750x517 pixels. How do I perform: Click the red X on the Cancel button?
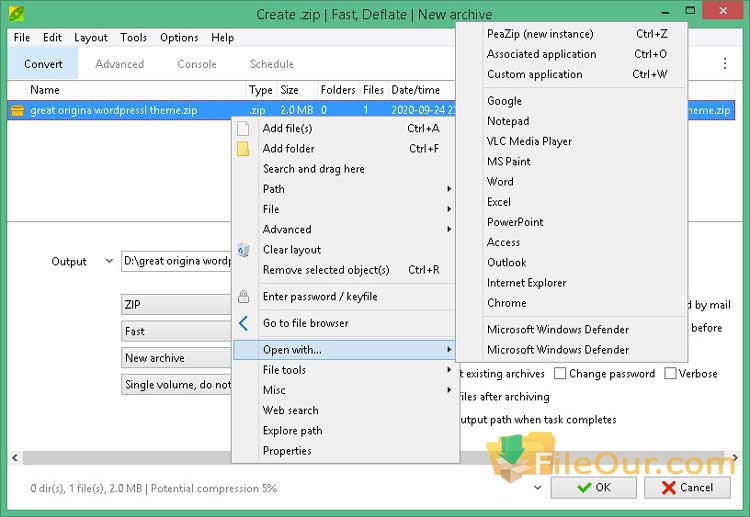click(669, 487)
